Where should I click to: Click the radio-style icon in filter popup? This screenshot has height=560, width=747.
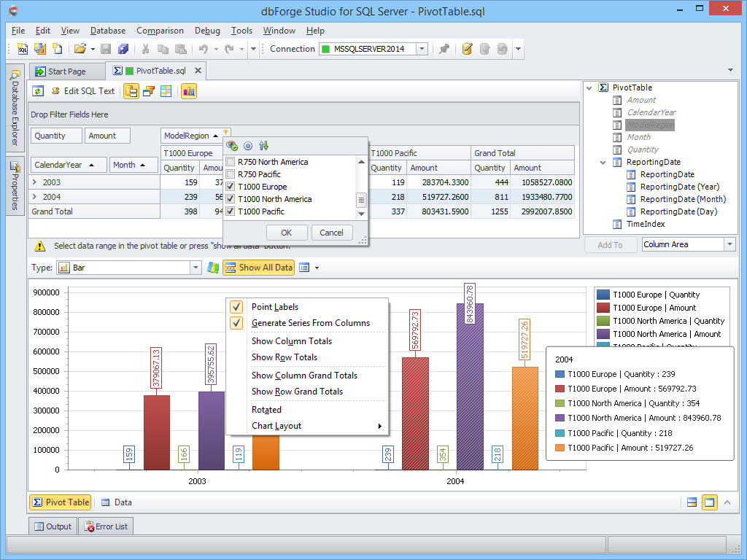click(248, 146)
